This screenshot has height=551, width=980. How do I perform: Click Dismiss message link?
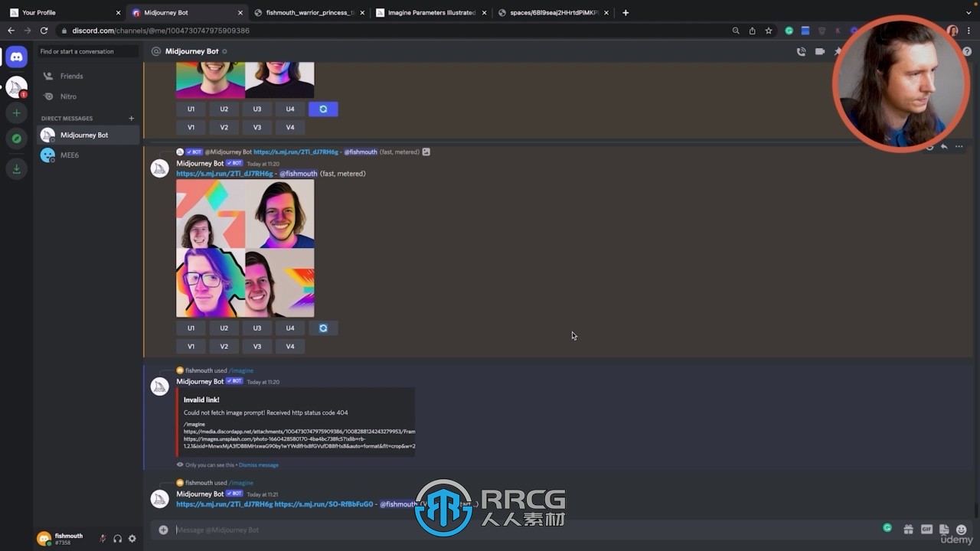(x=258, y=465)
